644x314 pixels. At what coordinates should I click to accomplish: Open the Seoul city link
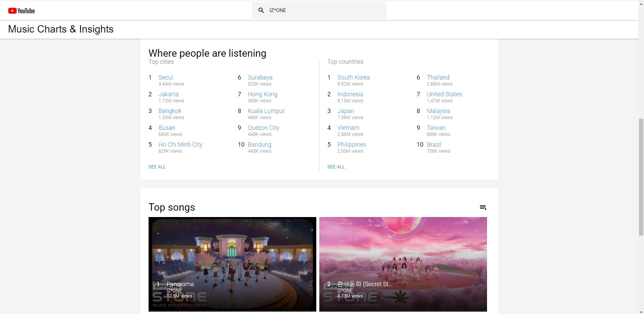[x=166, y=77]
